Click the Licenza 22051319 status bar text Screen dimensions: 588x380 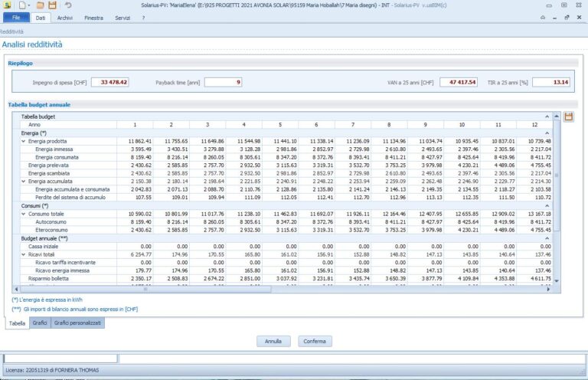(52, 370)
